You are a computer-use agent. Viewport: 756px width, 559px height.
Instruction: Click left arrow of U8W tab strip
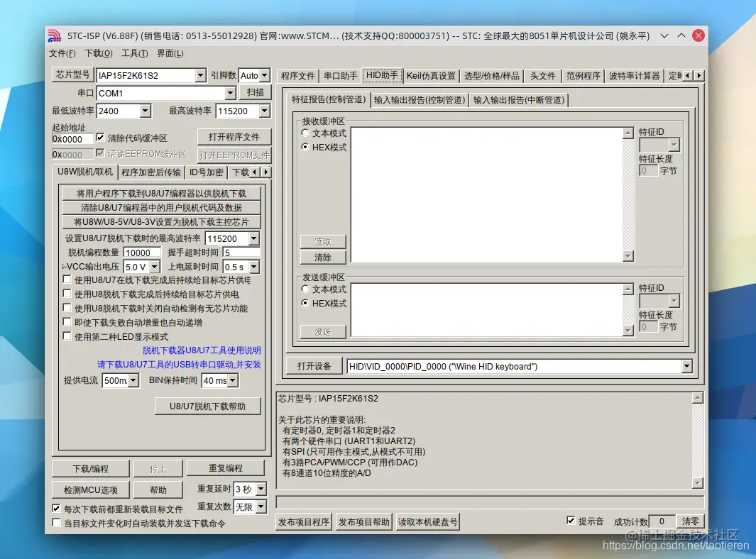(256, 172)
